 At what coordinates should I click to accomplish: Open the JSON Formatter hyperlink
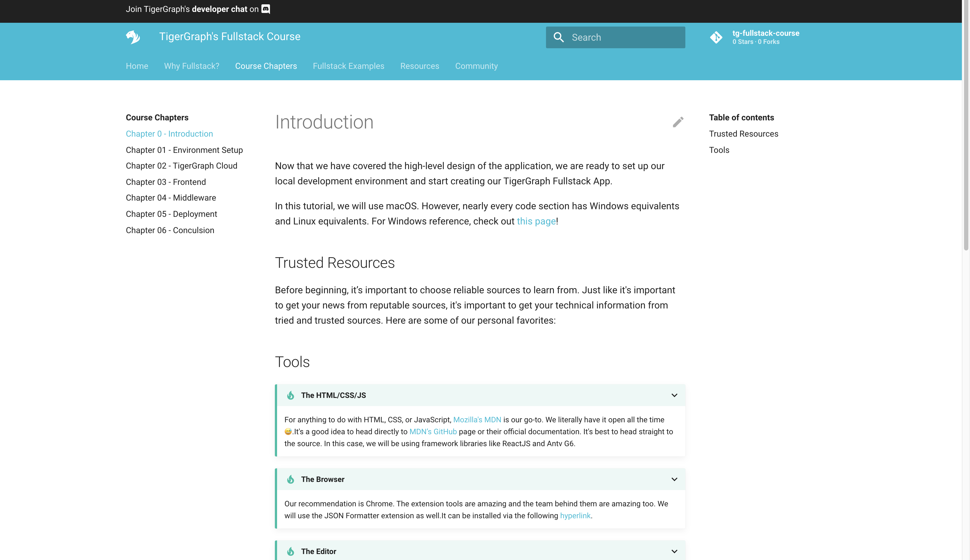pos(575,515)
